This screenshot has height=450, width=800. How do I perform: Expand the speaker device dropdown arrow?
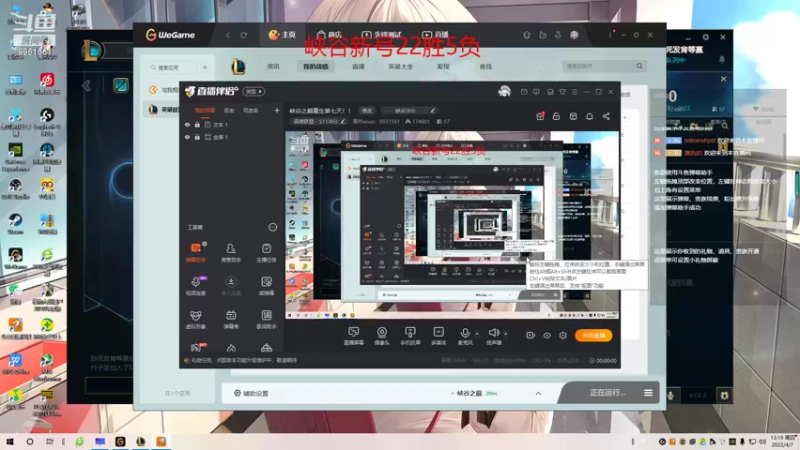click(506, 334)
